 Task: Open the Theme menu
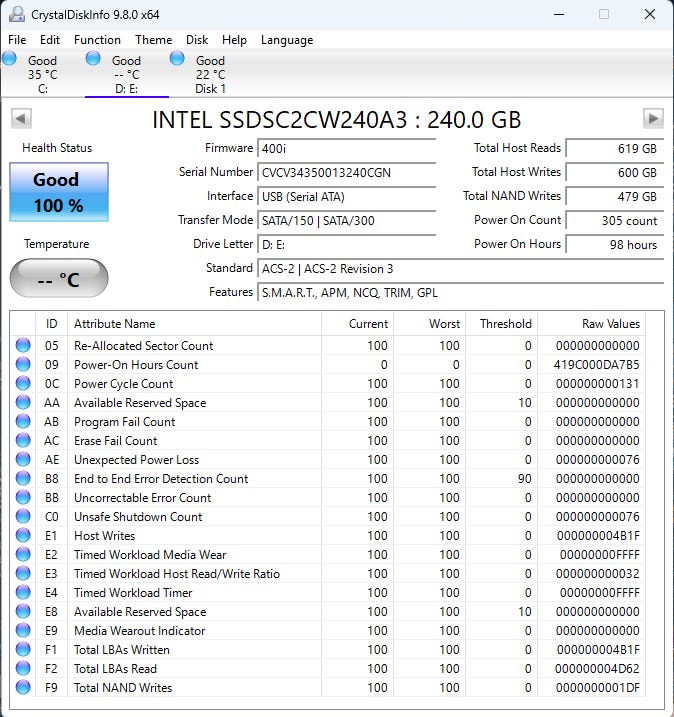click(154, 40)
